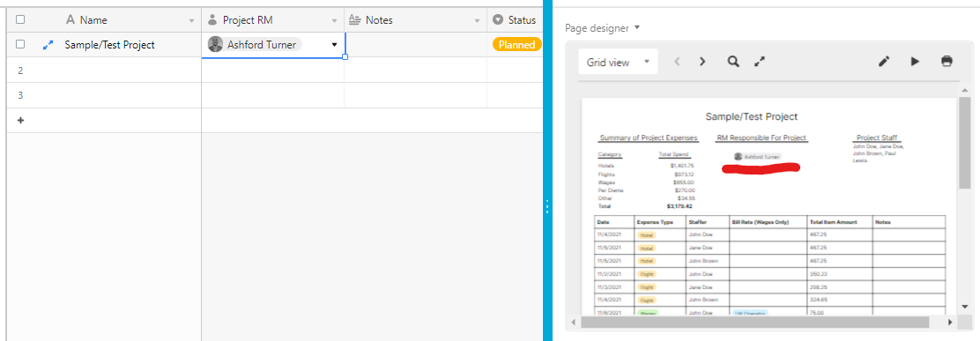This screenshot has width=980, height=341.
Task: Click the preview vertical scrollbar up arrow
Action: (x=965, y=91)
